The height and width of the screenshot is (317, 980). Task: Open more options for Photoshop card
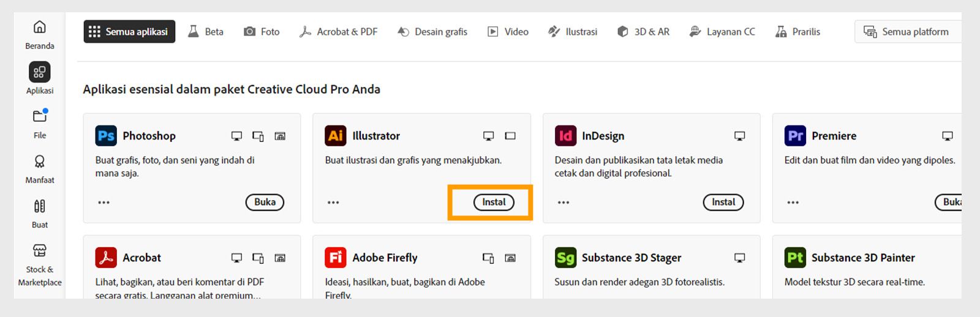[104, 203]
